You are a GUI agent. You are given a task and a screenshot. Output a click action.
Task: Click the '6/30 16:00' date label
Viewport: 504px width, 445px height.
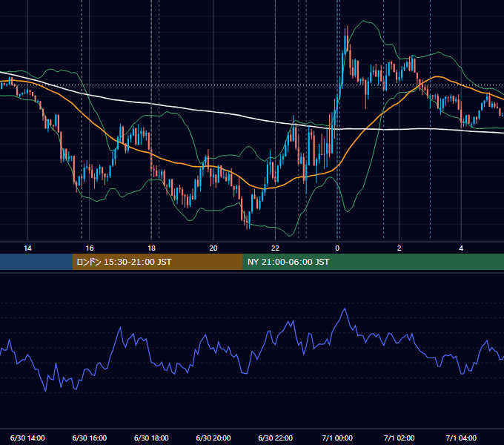90,438
